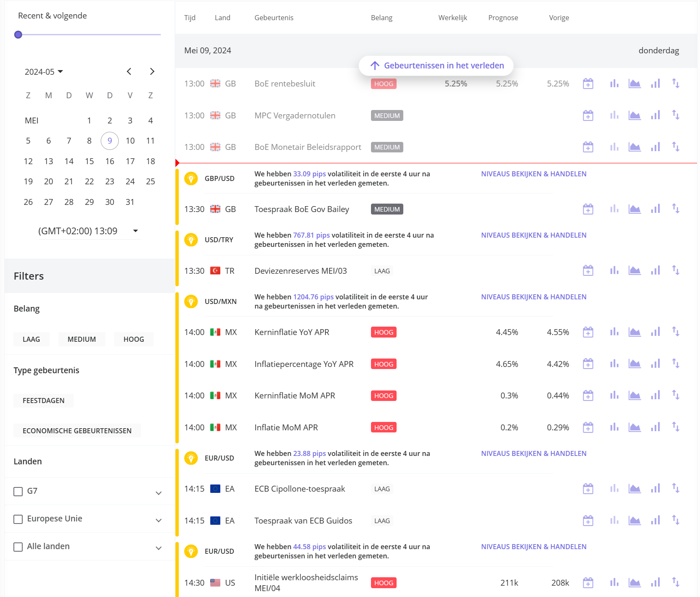Open the GMT+02:00 timezone dropdown
This screenshot has width=700, height=597.
point(89,231)
